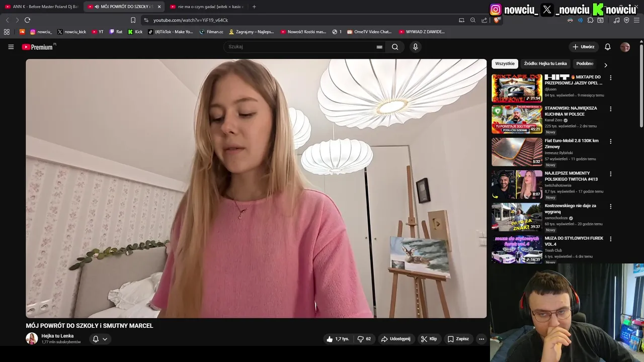
Task: Open STANOWSKI: NAJWIĘKSZA KUCHNIA thumbnail
Action: coord(517,120)
